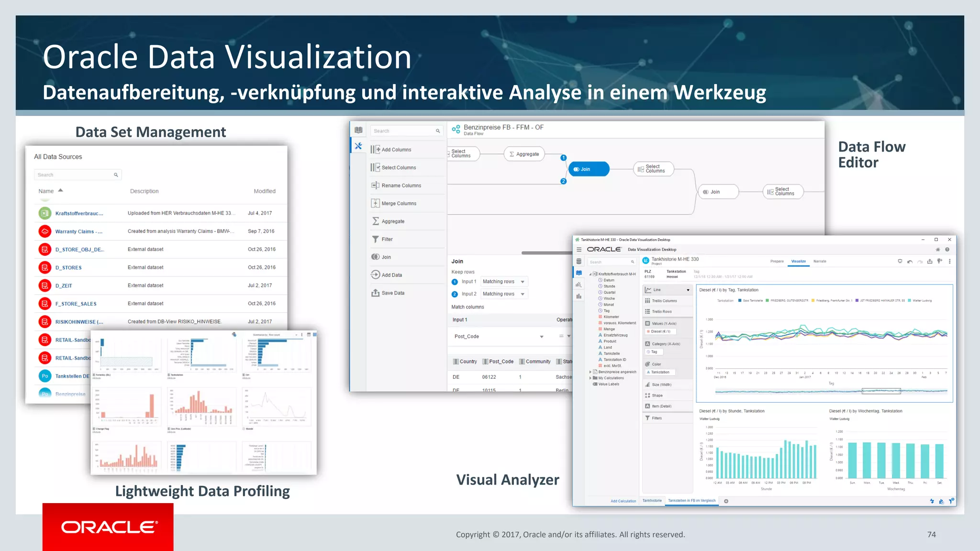Click the Community column header in preview table
This screenshot has height=551, width=980.
click(x=535, y=362)
